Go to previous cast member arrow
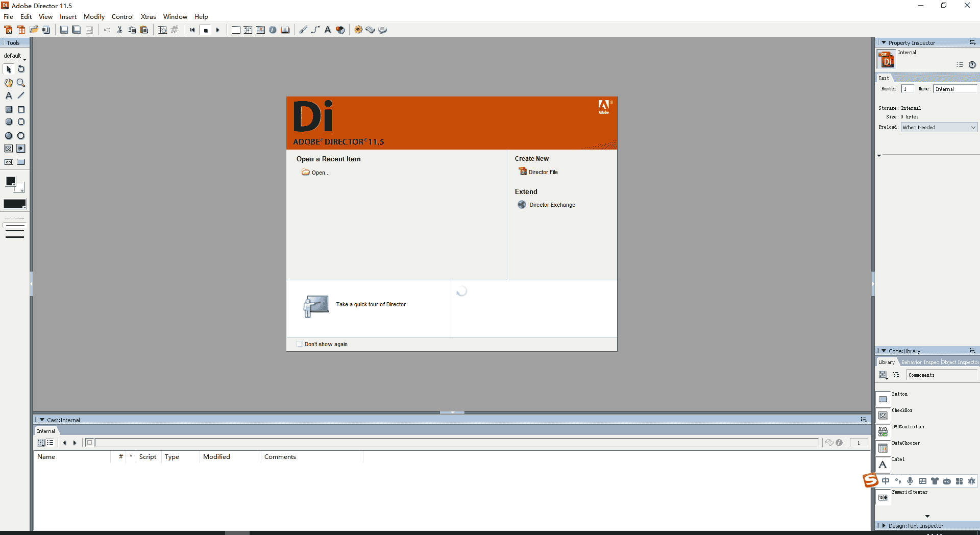Screen dimensions: 980x535 pyautogui.click(x=65, y=443)
